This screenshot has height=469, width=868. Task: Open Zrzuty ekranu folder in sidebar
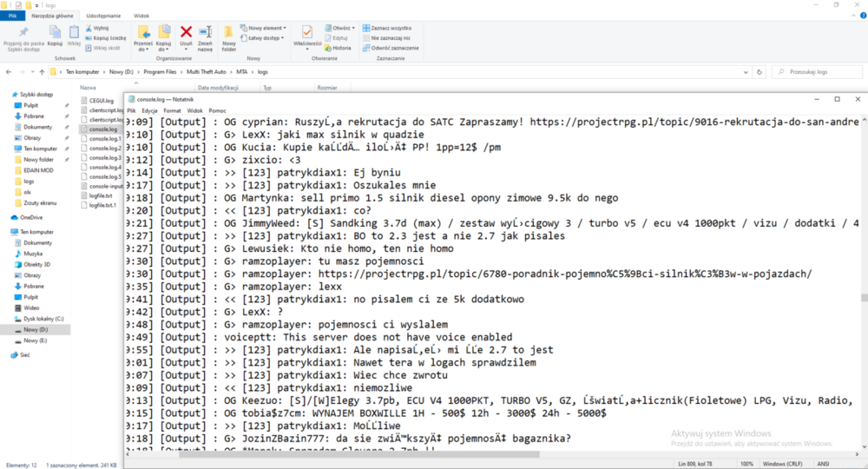[36, 203]
